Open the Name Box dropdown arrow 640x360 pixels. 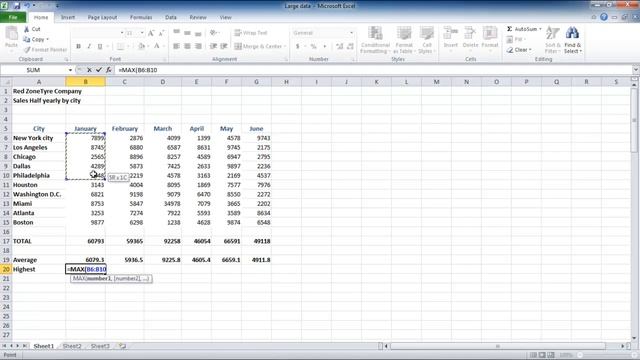pos(70,70)
